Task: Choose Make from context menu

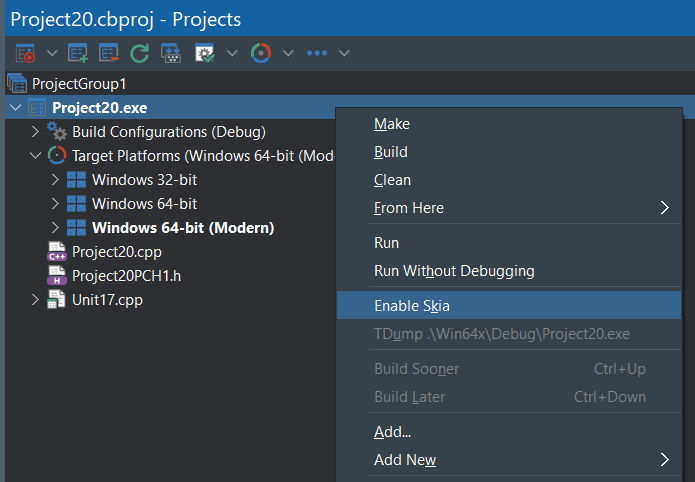Action: pyautogui.click(x=509, y=124)
